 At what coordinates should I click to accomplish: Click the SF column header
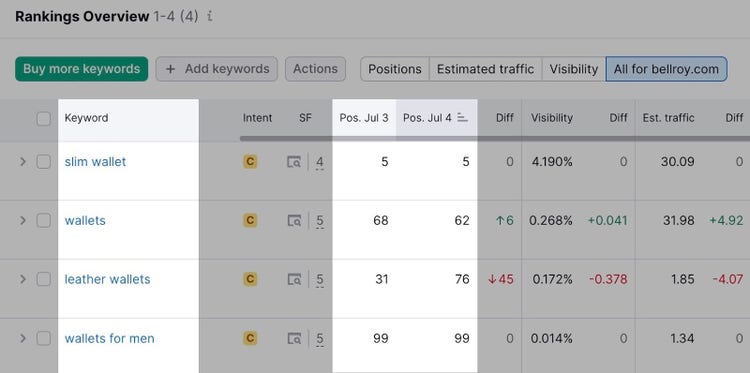click(305, 118)
